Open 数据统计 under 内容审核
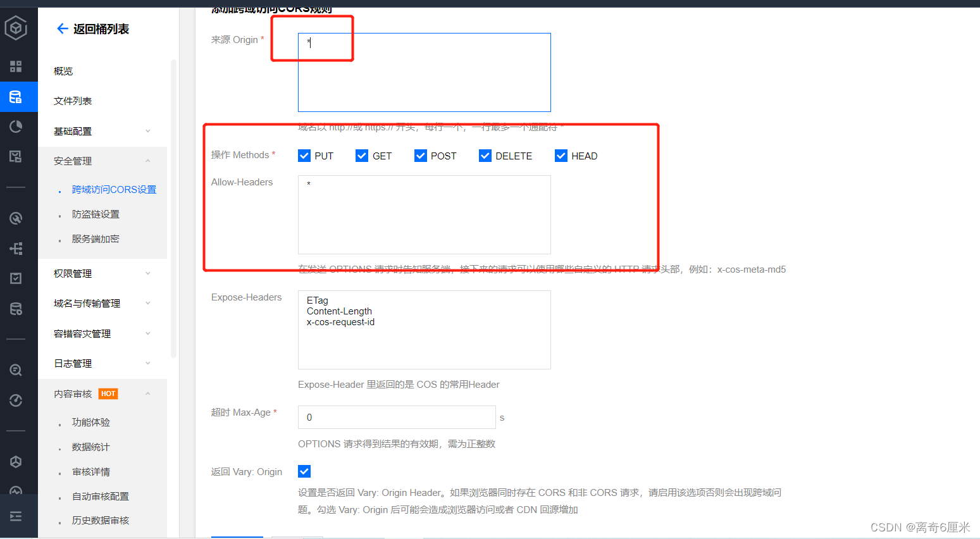980x539 pixels. [x=91, y=447]
